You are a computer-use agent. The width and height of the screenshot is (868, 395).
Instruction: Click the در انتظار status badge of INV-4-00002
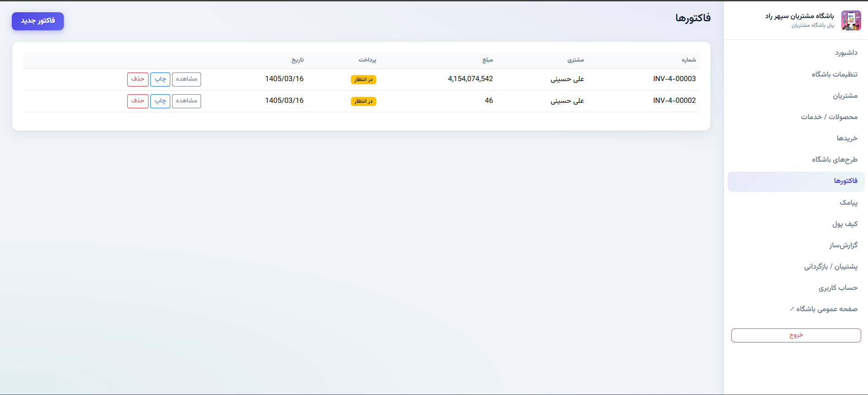(364, 101)
